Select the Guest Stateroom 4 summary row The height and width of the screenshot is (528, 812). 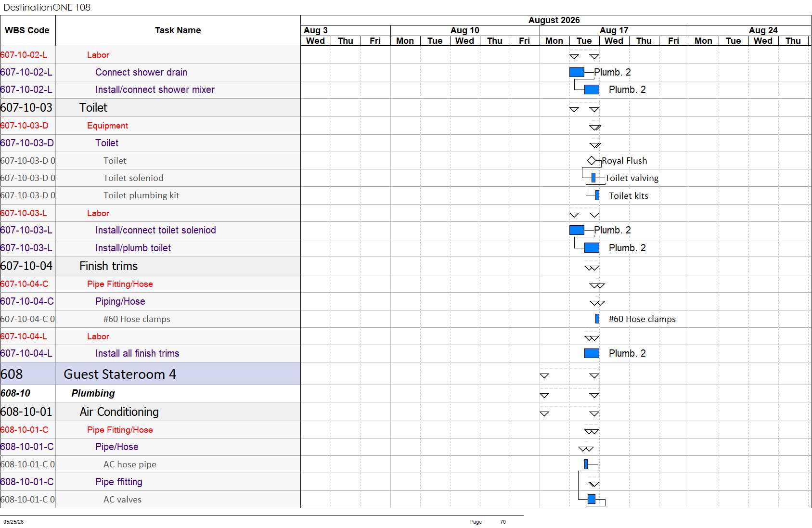150,374
